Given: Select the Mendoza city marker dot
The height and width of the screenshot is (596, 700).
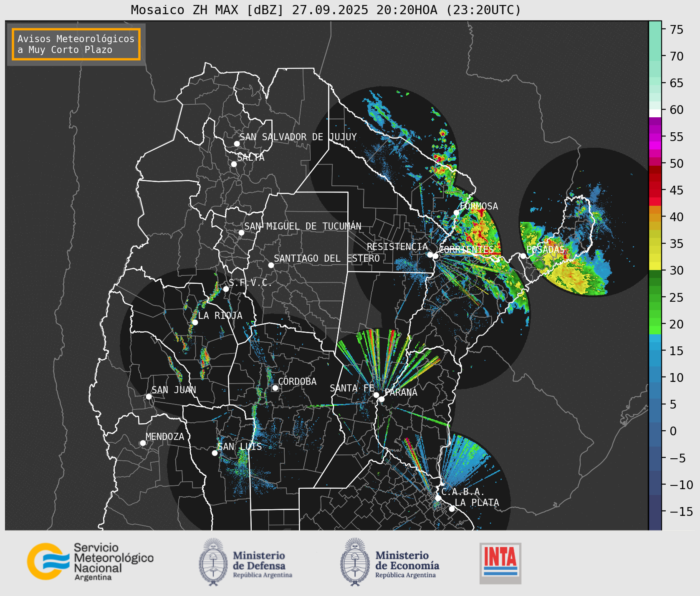Looking at the screenshot, I should [143, 443].
